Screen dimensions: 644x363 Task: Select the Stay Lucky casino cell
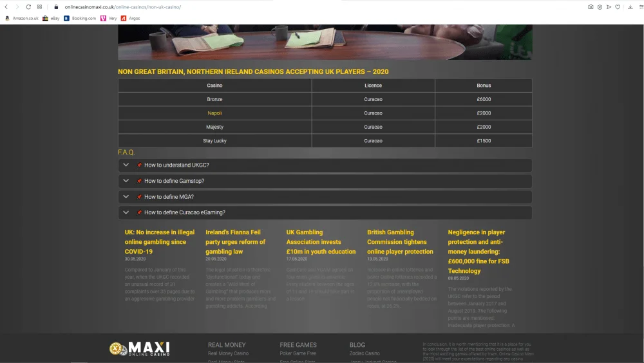tap(214, 141)
